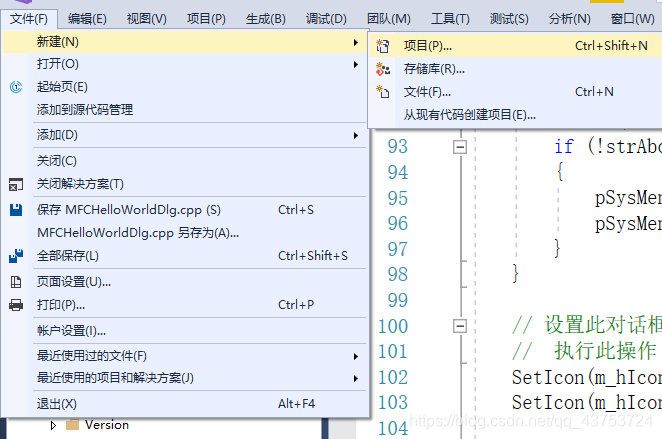662x439 pixels.
Task: Click the Version folder icon in the tree
Action: tap(73, 425)
